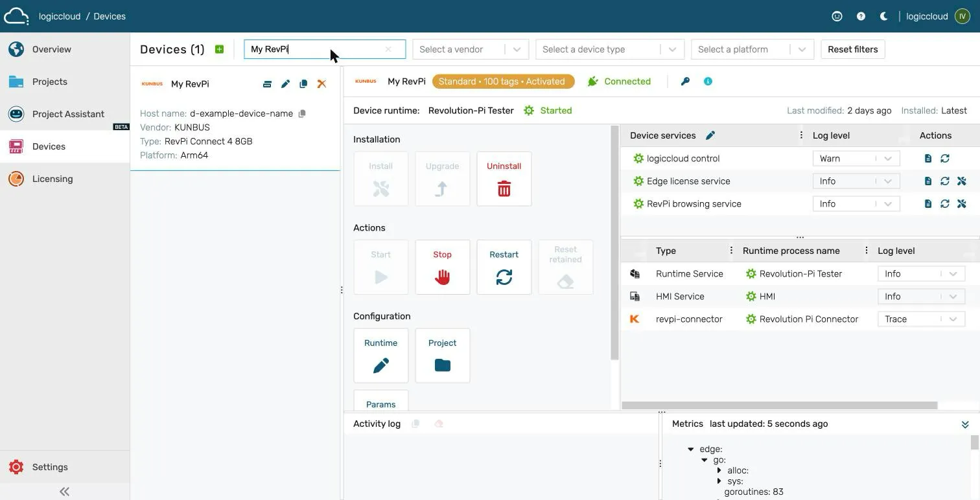Open Runtime process name column menu

[x=867, y=251]
